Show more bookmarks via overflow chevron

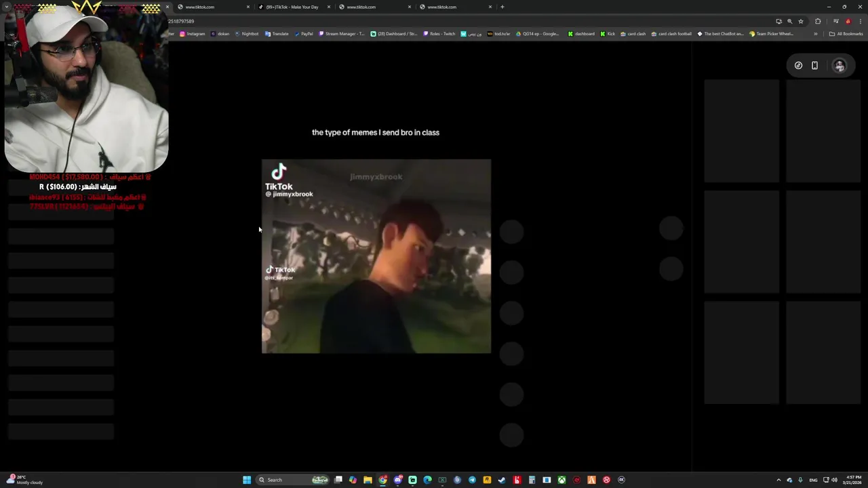click(816, 34)
